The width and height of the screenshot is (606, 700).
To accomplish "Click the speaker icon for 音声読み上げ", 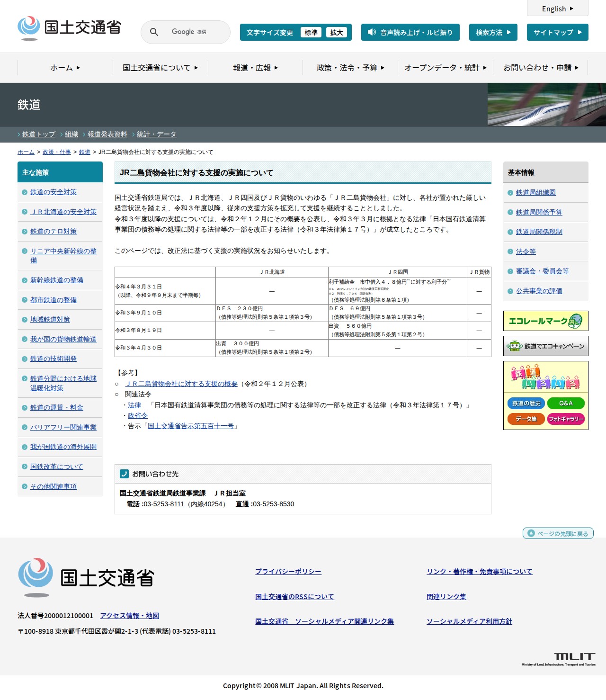I will [x=372, y=32].
